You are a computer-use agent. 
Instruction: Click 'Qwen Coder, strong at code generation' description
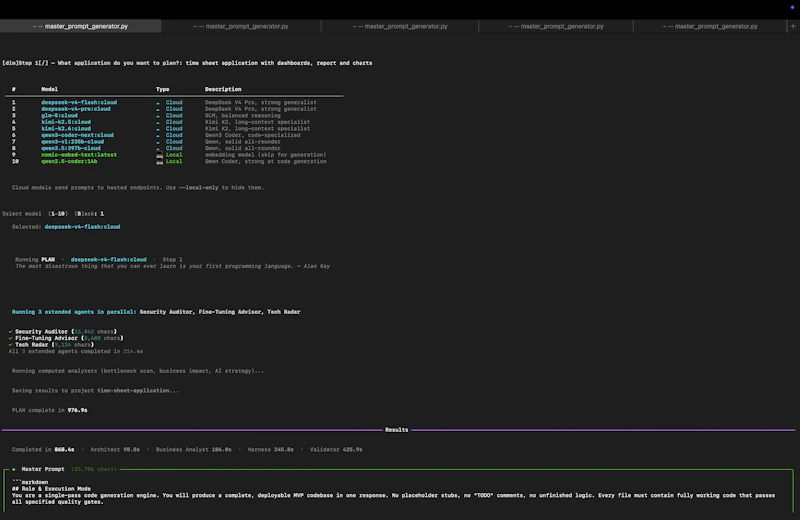tap(265, 162)
